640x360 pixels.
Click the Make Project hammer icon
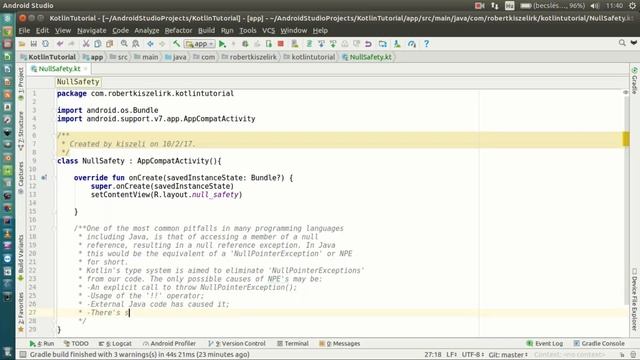coord(176,44)
